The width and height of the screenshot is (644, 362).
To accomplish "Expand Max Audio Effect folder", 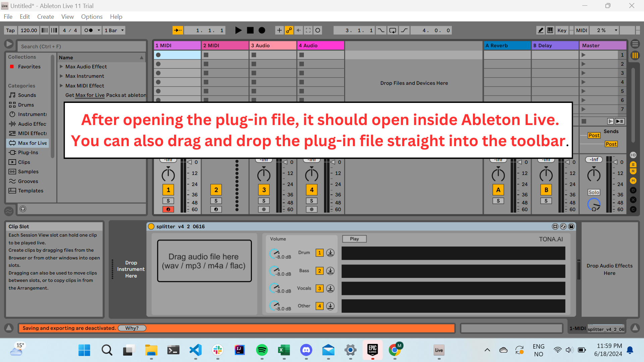I will coord(61,66).
